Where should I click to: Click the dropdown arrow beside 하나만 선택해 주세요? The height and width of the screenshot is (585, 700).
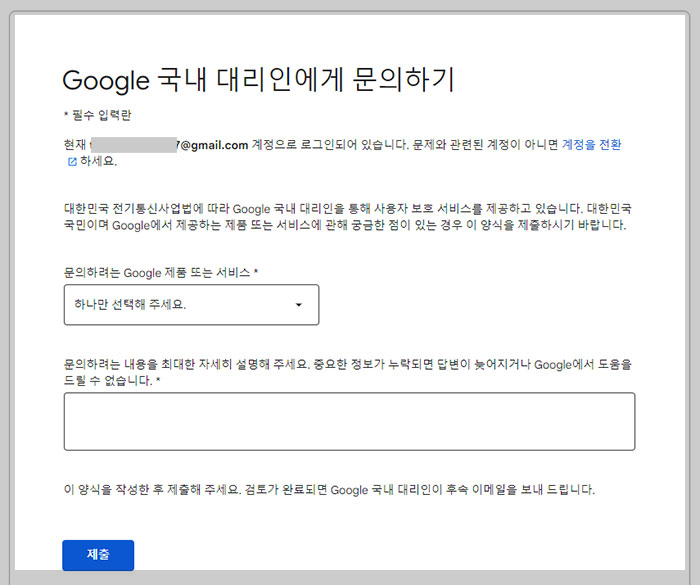pos(299,305)
